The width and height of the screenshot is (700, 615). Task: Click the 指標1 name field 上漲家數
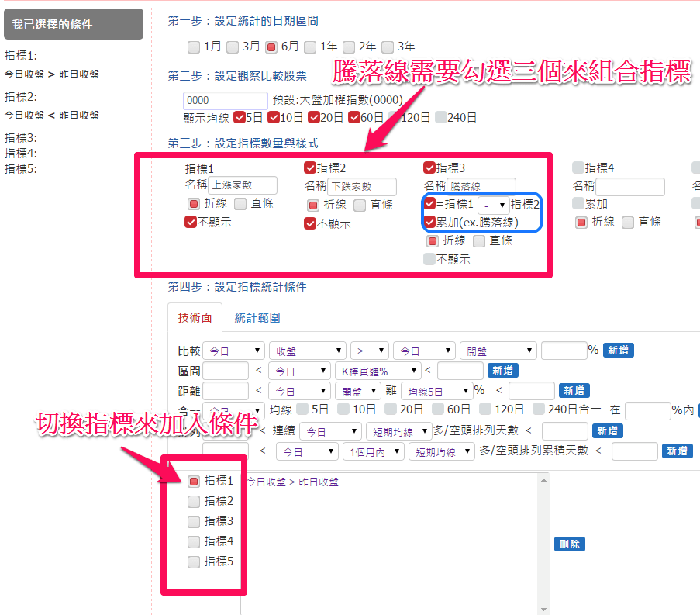click(243, 185)
